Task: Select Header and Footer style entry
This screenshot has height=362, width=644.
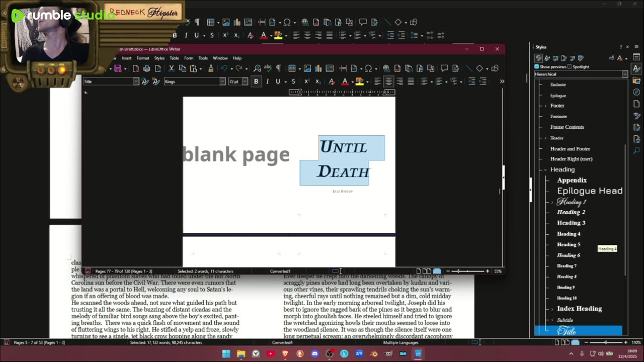Action: [570, 149]
